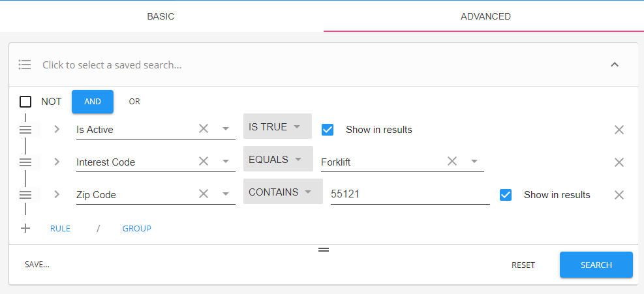This screenshot has width=644, height=294.
Task: Uncheck Show in results for Zip Code
Action: pos(506,195)
